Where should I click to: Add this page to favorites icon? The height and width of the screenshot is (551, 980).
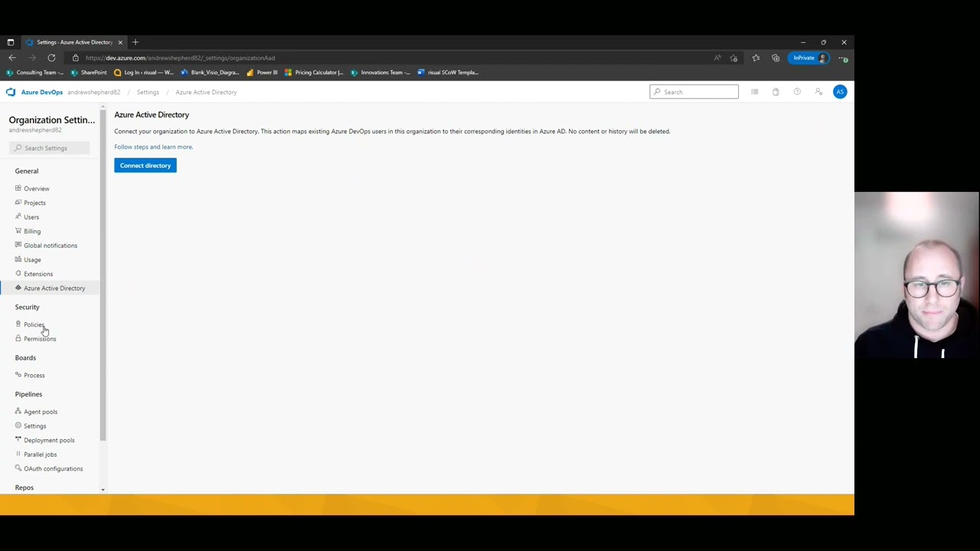pos(733,58)
